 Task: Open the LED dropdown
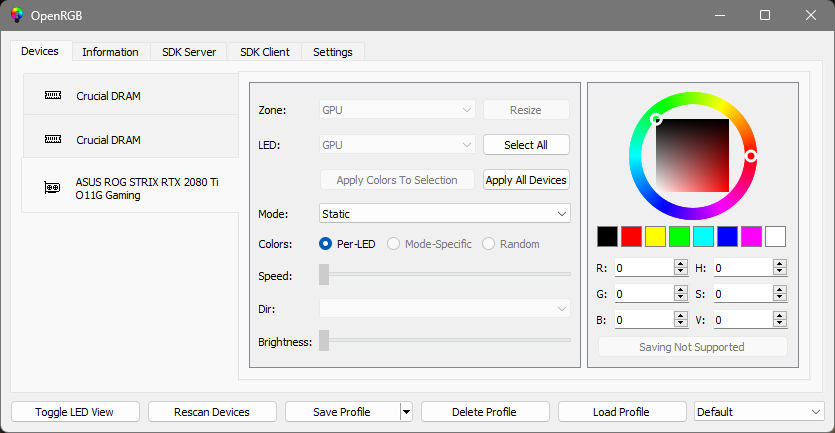point(397,145)
